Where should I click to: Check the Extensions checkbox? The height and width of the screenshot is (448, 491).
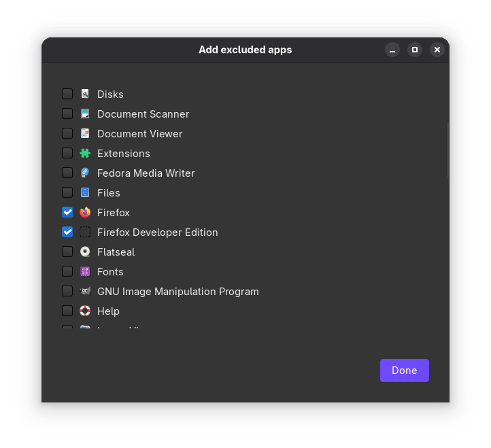pyautogui.click(x=67, y=153)
